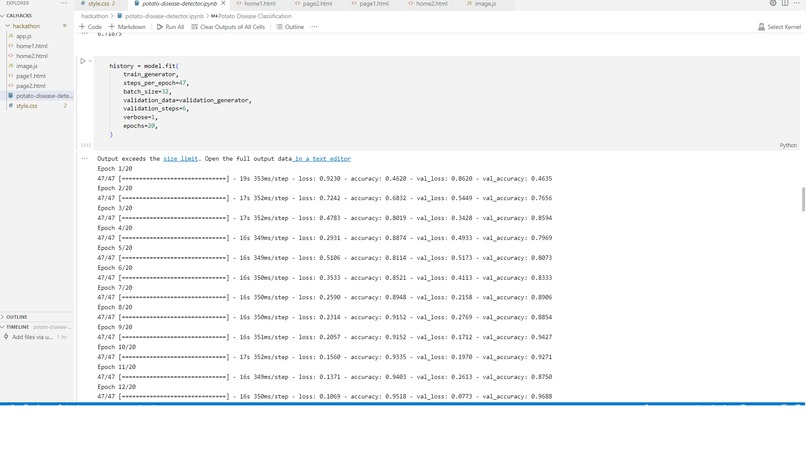The image size is (806, 466).
Task: Click the 'batch_size=32,' code line
Action: 147,91
